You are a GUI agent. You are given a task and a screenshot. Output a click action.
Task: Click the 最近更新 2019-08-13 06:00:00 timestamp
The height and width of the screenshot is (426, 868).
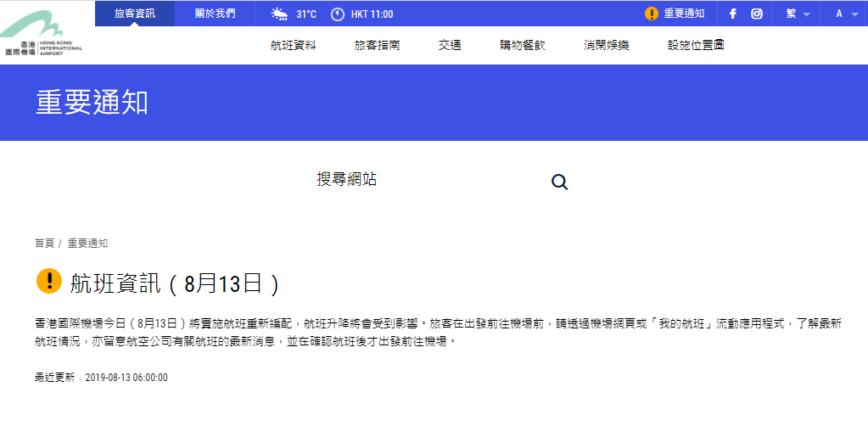[101, 378]
